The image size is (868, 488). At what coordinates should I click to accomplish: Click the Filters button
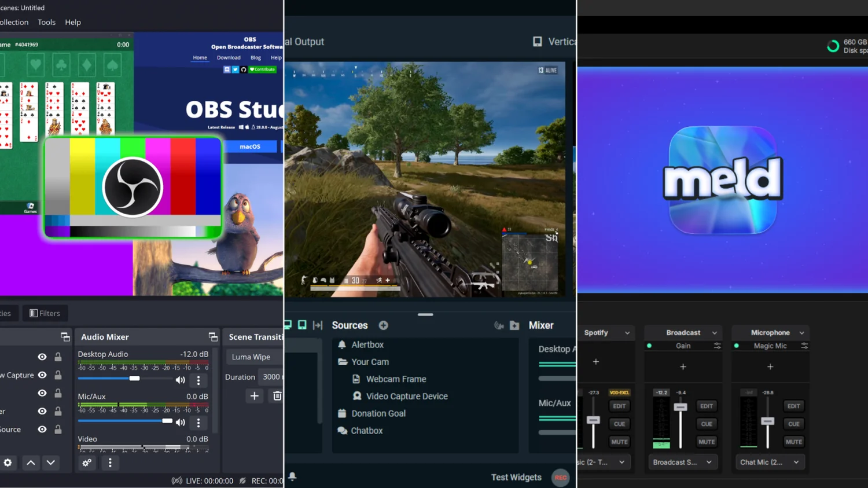(x=45, y=313)
